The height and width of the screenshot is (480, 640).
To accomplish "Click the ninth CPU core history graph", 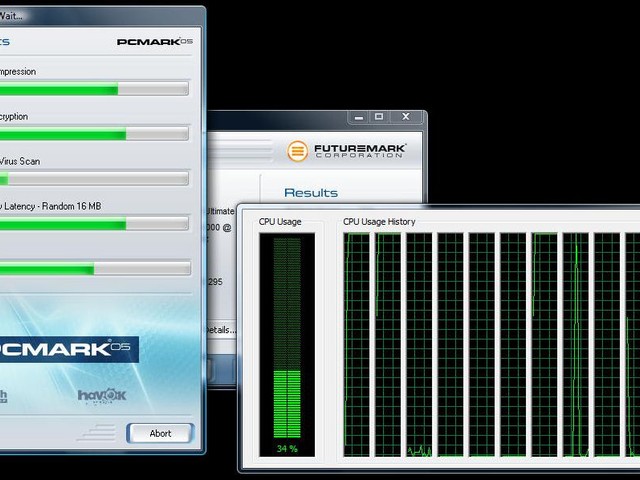I will pyautogui.click(x=607, y=345).
